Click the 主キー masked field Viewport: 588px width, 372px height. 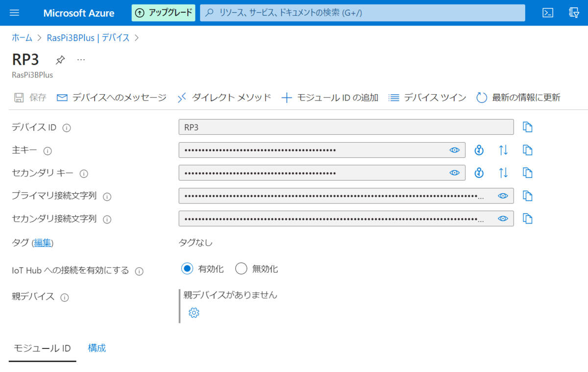click(x=322, y=150)
